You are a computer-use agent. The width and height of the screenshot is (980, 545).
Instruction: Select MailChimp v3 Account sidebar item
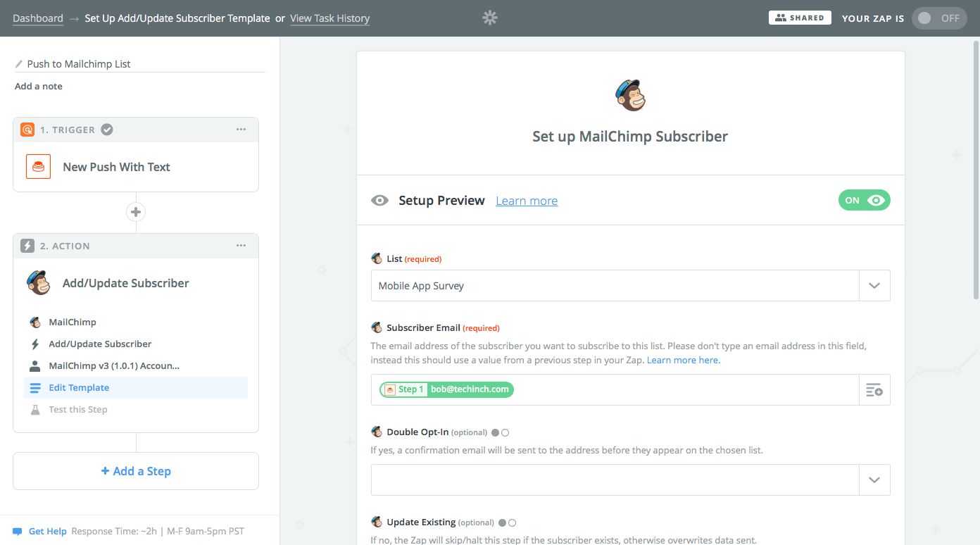[x=136, y=365]
